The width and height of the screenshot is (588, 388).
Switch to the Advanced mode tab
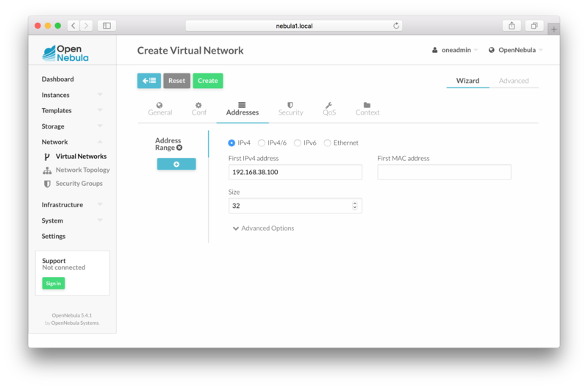[x=513, y=81]
